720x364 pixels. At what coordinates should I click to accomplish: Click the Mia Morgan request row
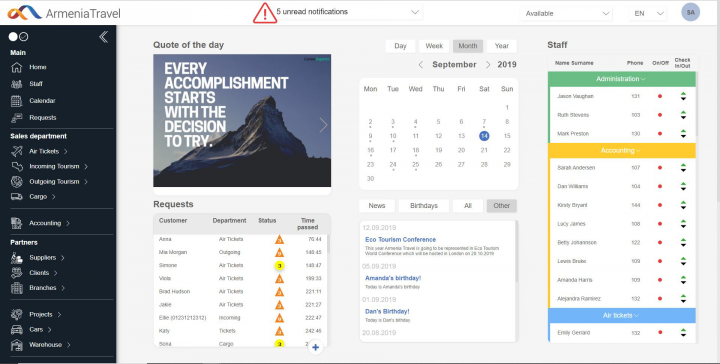pyautogui.click(x=241, y=252)
